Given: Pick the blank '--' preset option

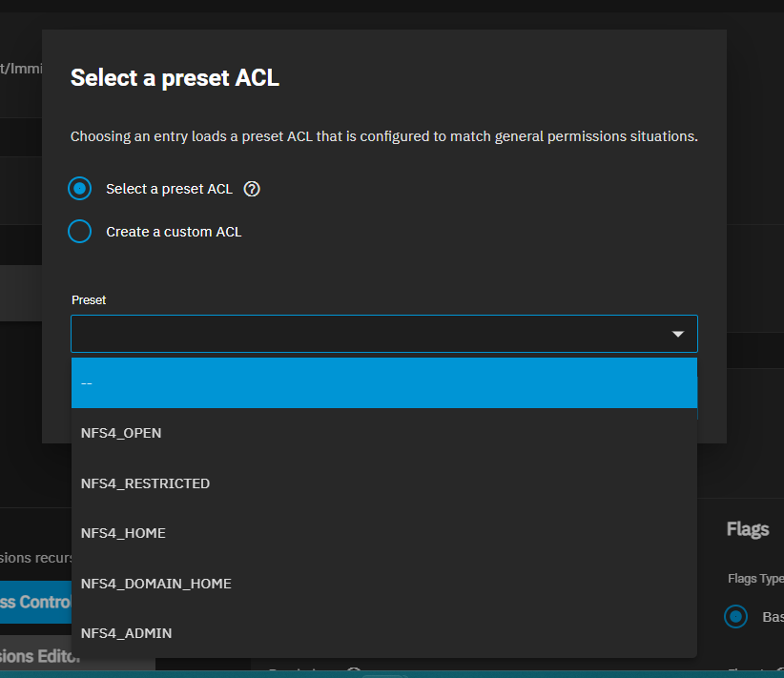Looking at the screenshot, I should pos(383,383).
